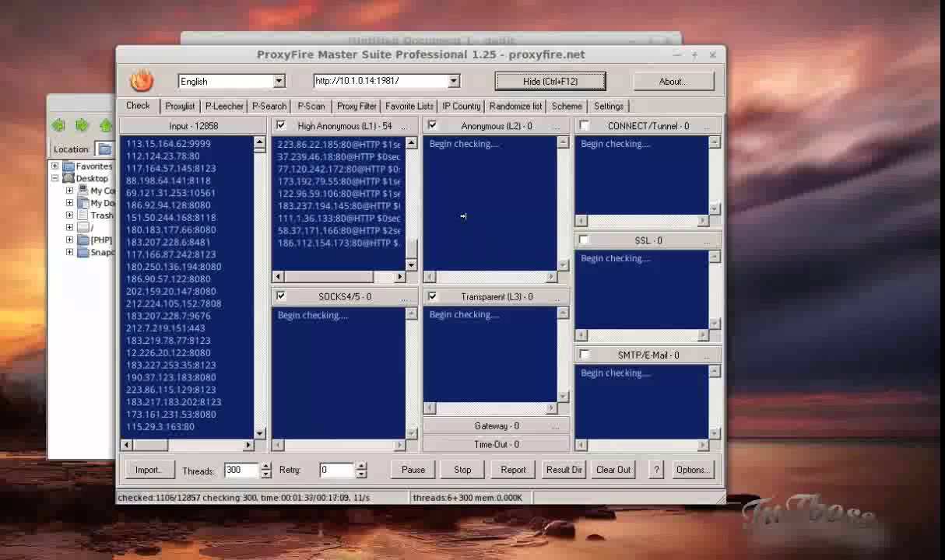This screenshot has height=560, width=945.
Task: Switch to the Favorite Lists tab
Action: 409,106
